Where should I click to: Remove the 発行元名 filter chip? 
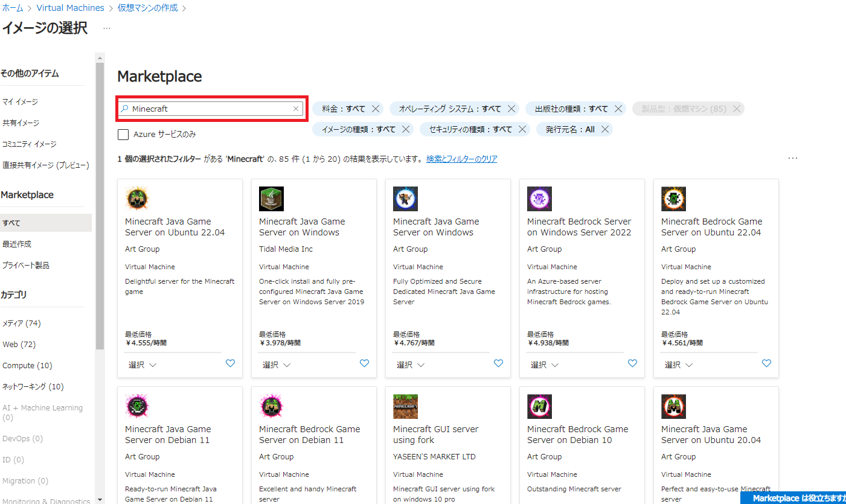click(x=604, y=129)
